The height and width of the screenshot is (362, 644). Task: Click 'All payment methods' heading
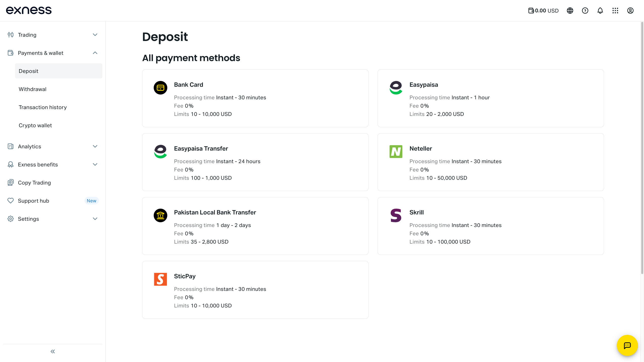[191, 58]
